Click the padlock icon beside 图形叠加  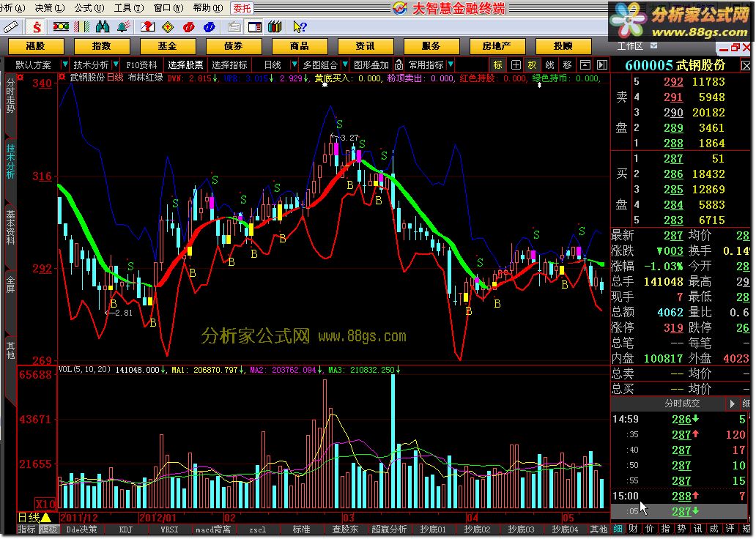399,64
